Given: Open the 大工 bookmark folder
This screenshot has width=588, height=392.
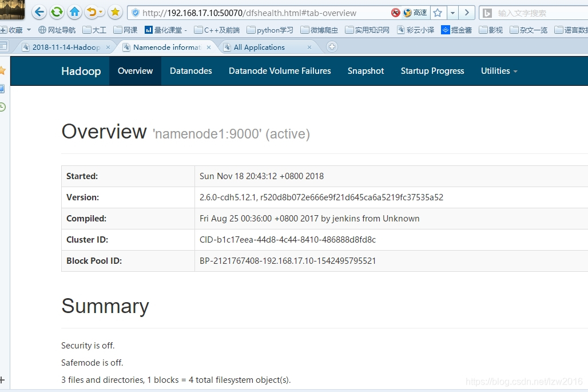Looking at the screenshot, I should 94,30.
